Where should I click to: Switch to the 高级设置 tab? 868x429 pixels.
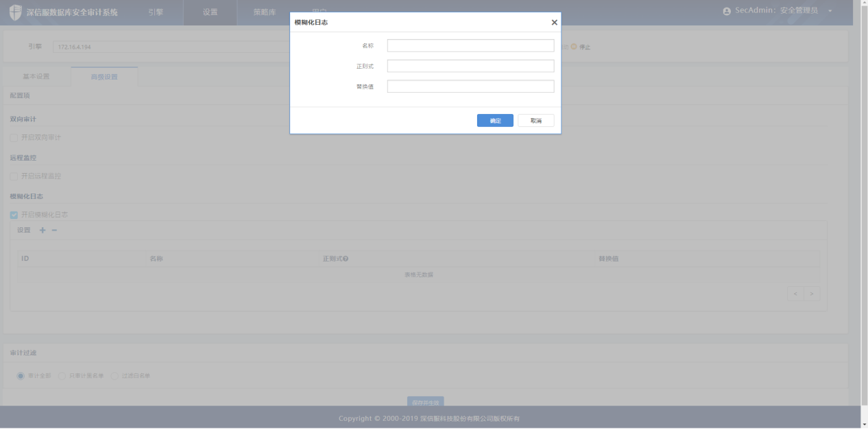104,76
